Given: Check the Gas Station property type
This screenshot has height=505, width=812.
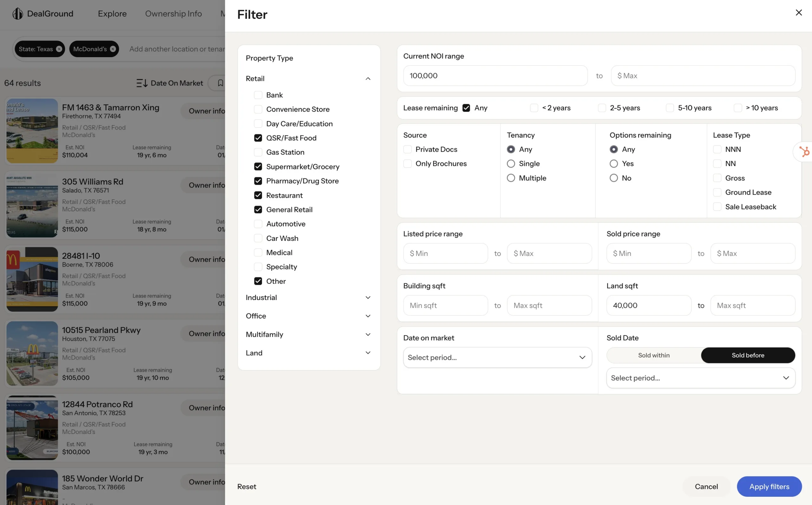Looking at the screenshot, I should (x=258, y=152).
